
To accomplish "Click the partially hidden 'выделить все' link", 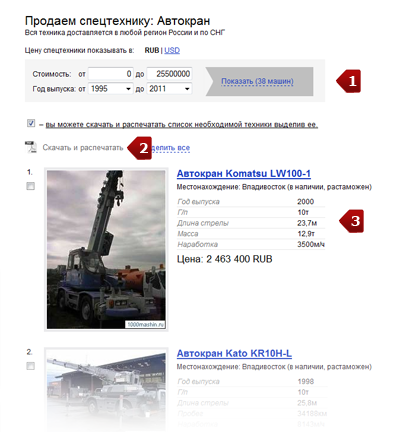I will tap(171, 148).
